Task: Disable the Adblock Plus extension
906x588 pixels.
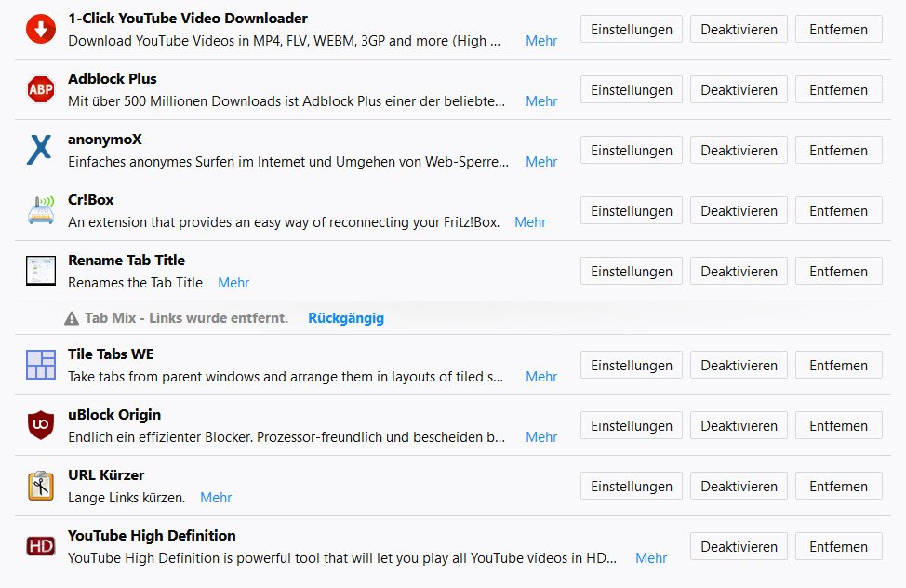Action: coord(739,90)
